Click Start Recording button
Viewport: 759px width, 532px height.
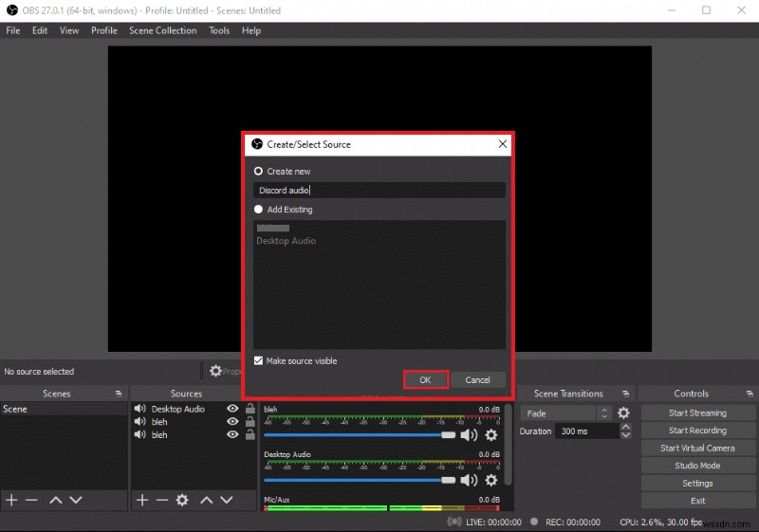tap(697, 431)
